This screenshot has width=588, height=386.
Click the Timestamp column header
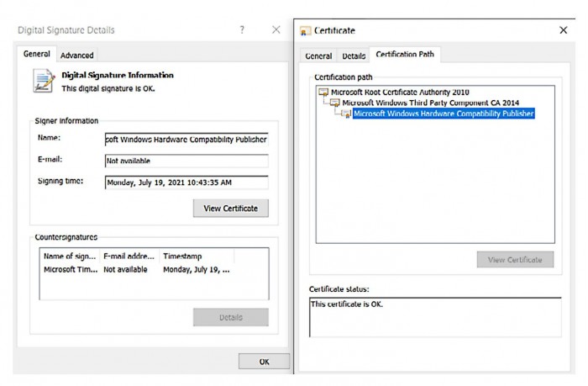(x=182, y=256)
